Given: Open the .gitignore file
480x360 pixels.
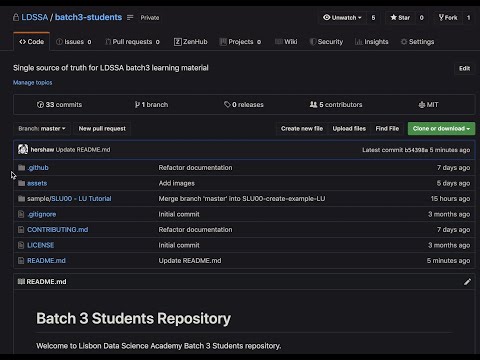Looking at the screenshot, I should pyautogui.click(x=42, y=214).
